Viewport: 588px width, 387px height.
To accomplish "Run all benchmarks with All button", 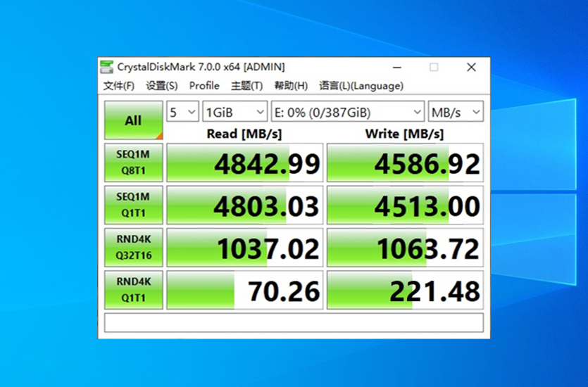I will click(134, 120).
